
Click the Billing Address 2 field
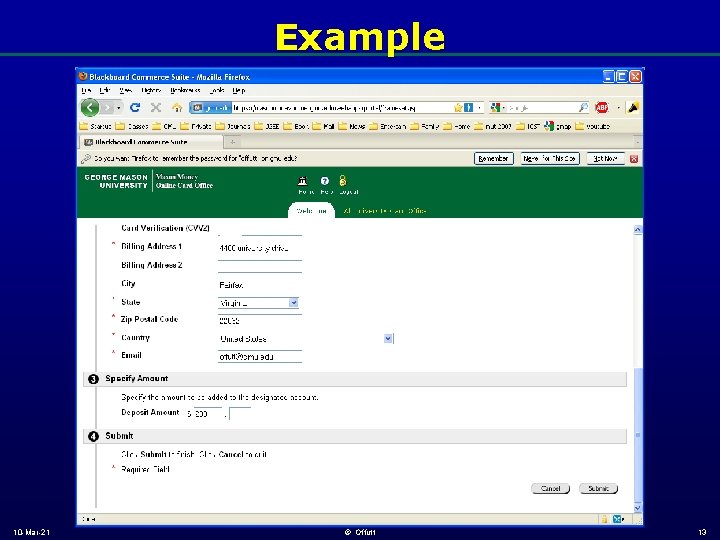point(260,266)
